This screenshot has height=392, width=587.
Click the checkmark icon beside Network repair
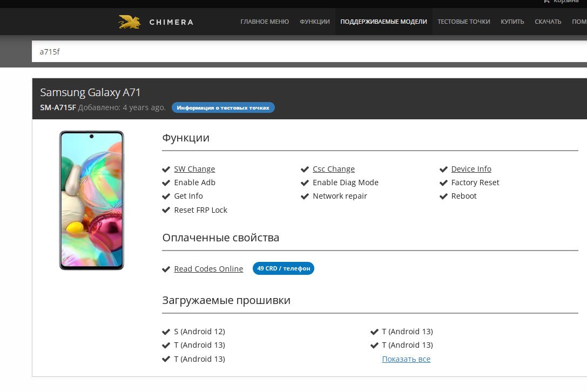305,196
